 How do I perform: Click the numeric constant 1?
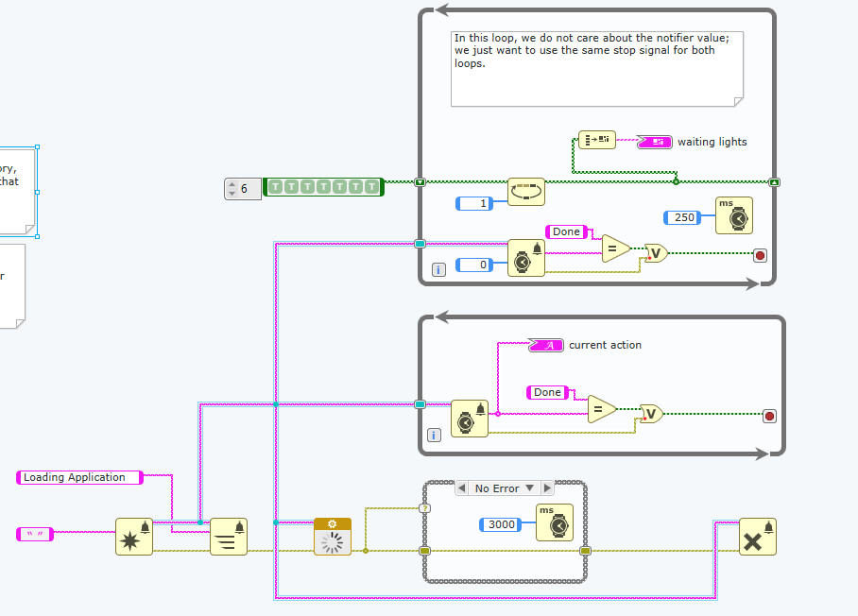474,203
